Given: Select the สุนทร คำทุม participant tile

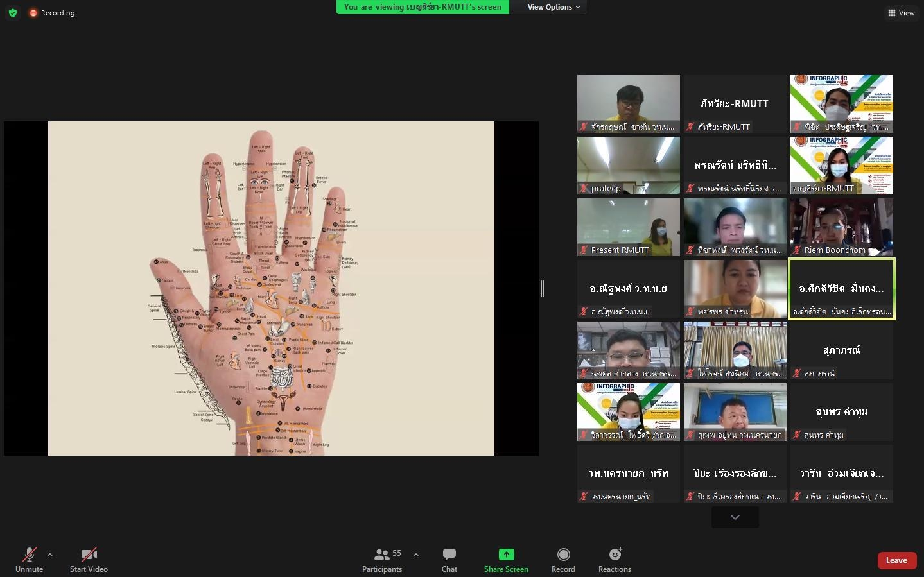Looking at the screenshot, I should pyautogui.click(x=842, y=412).
